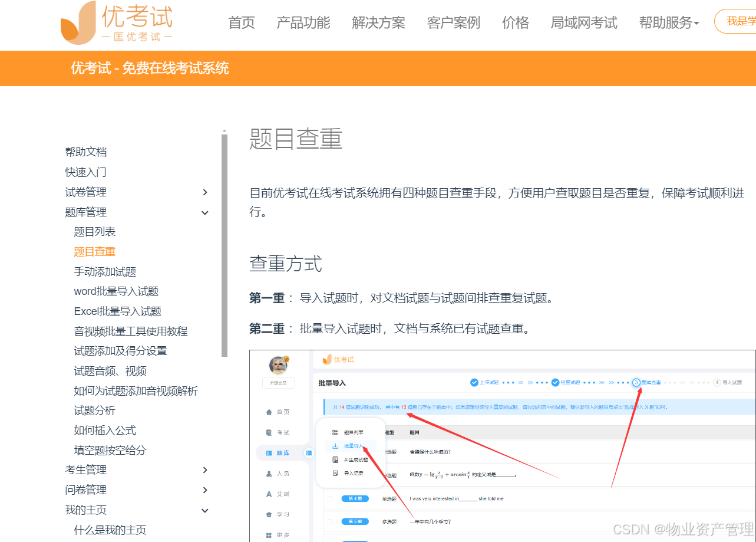Open word批量导入试题 help page
The width and height of the screenshot is (756, 542).
pos(116,291)
